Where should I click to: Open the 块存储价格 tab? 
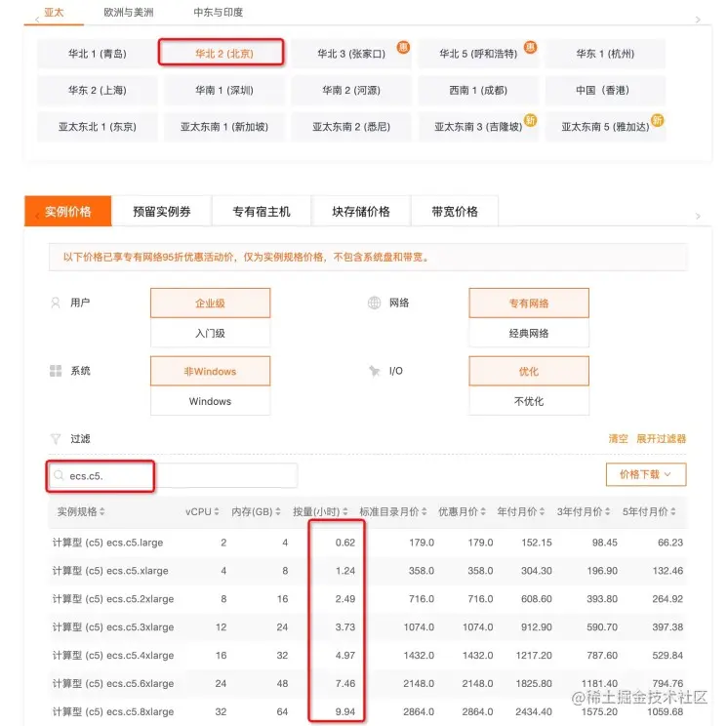(361, 211)
